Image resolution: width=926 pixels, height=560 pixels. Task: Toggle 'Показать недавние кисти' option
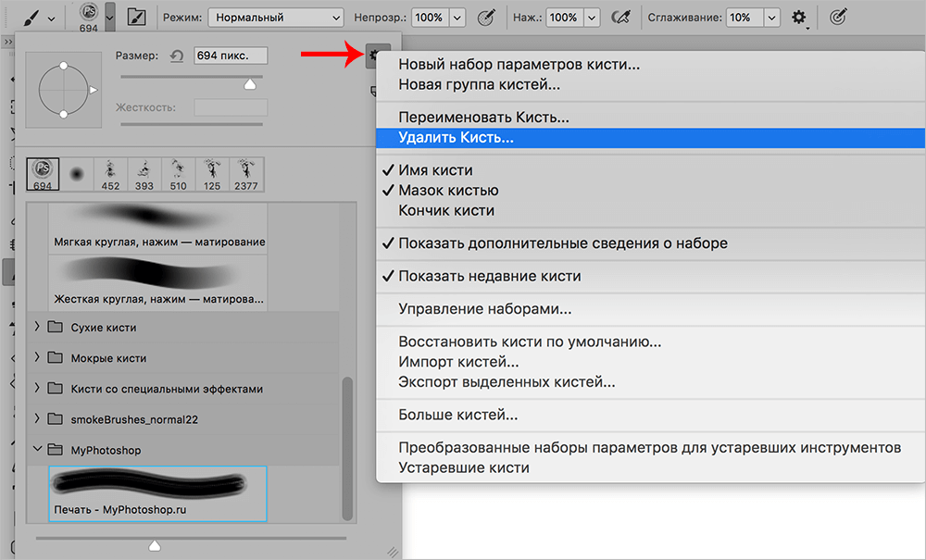pyautogui.click(x=489, y=276)
